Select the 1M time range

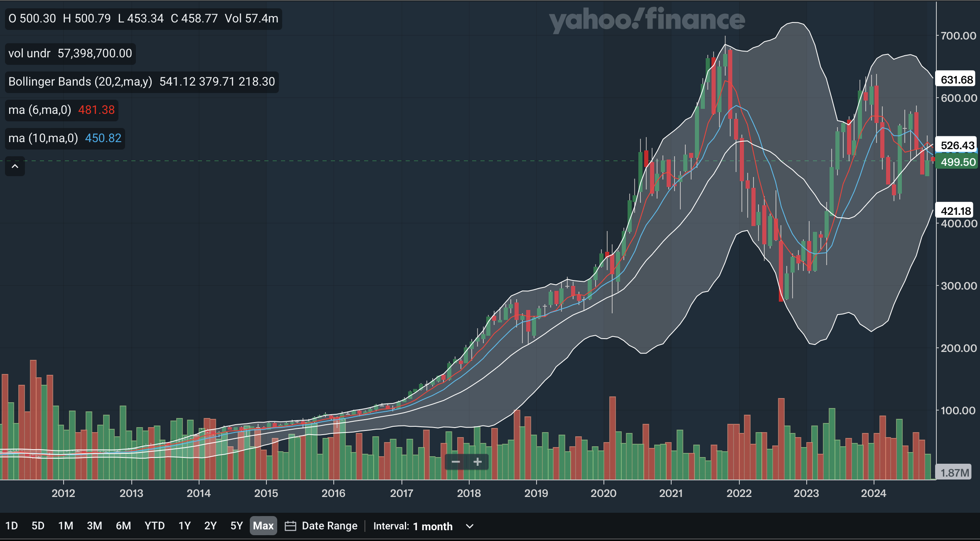point(66,526)
